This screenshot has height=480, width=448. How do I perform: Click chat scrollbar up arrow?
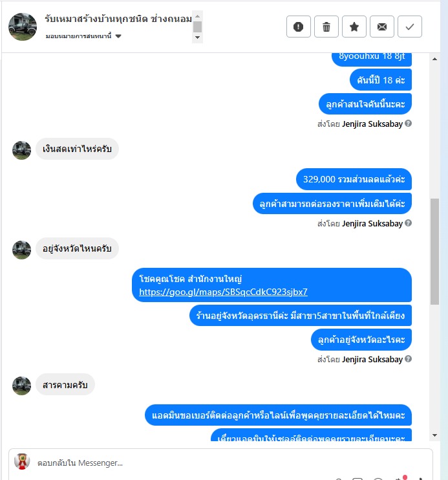(x=434, y=59)
